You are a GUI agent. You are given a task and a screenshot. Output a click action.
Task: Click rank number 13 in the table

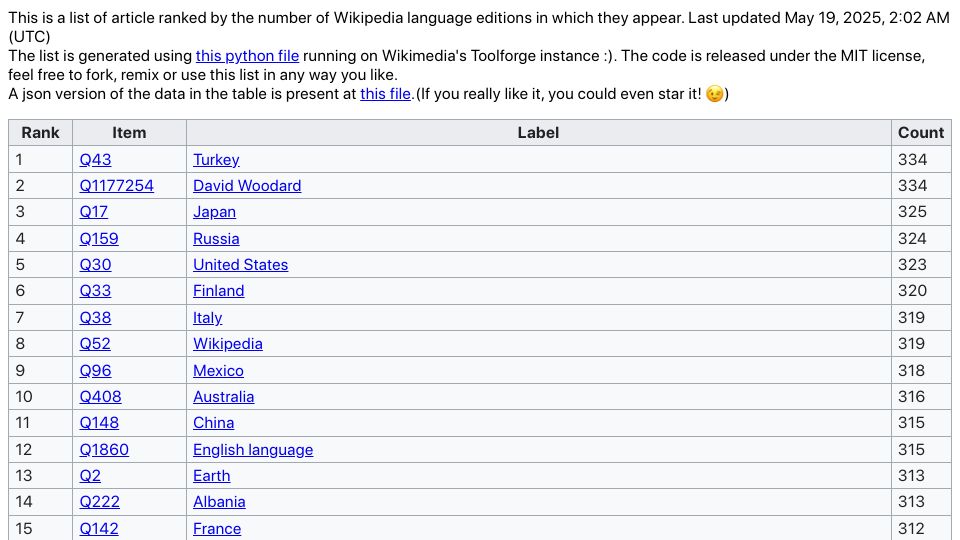click(24, 476)
